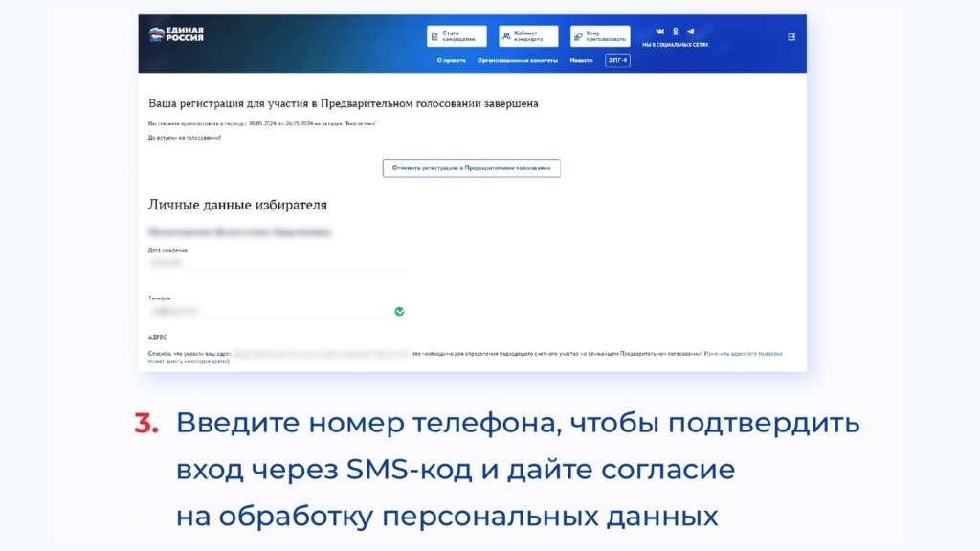Click the person icon on Кабинет кандидата
The width and height of the screenshot is (980, 551).
pyautogui.click(x=506, y=36)
